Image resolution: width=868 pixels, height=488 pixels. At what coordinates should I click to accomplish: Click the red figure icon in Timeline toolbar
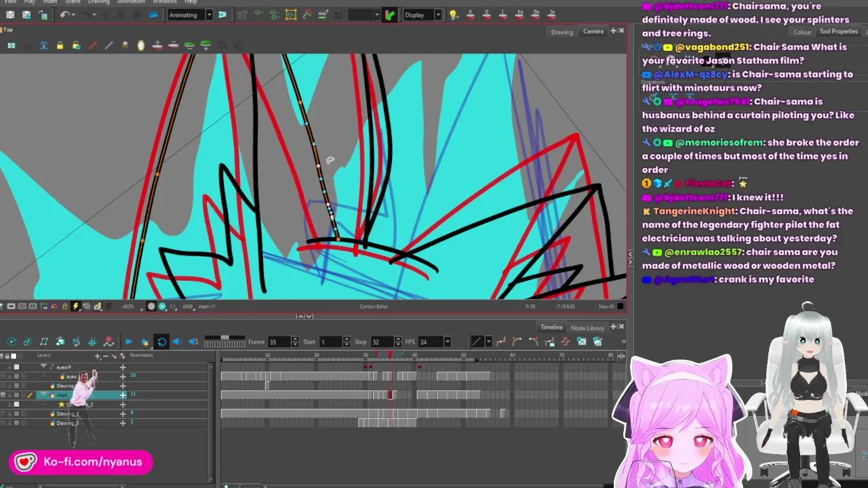pos(108,342)
